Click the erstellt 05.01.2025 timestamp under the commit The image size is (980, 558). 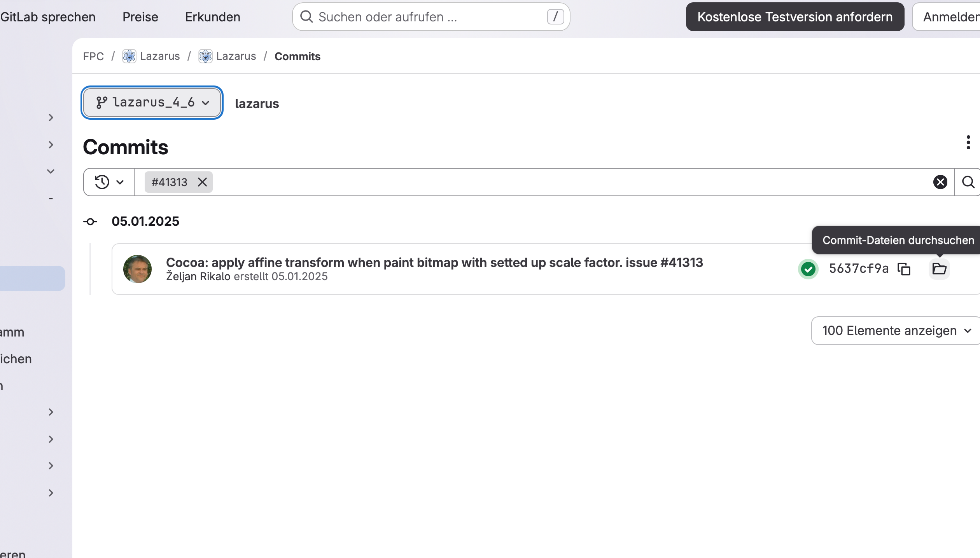(281, 276)
